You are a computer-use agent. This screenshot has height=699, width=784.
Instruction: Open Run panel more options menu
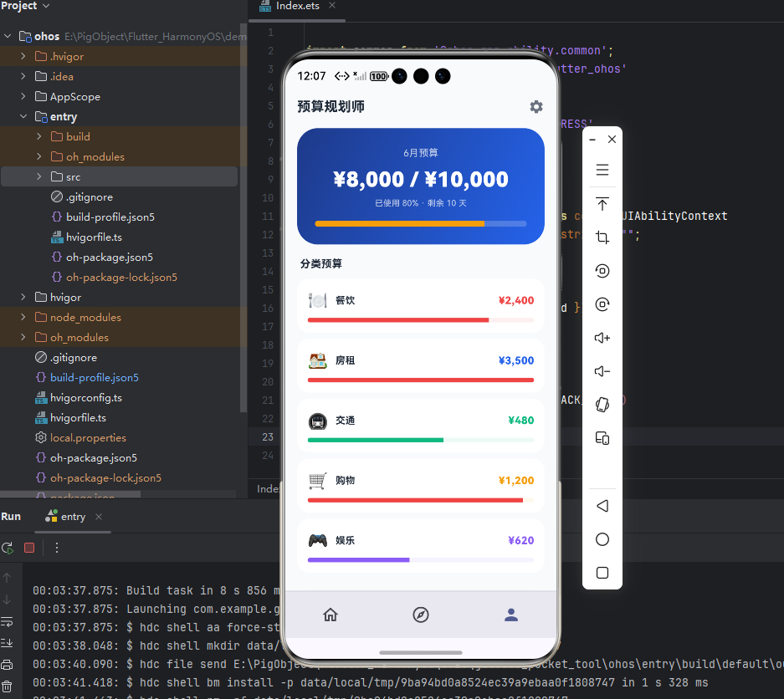point(57,548)
